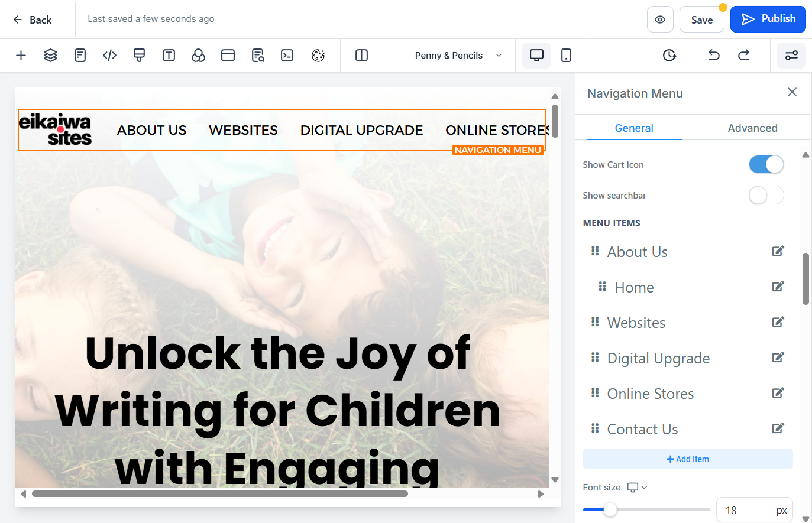Toggle the settings sliders panel icon
The image size is (812, 523).
(x=791, y=56)
